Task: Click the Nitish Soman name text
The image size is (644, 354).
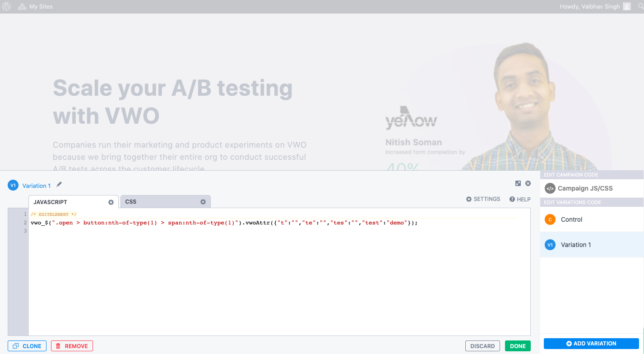Action: [413, 142]
